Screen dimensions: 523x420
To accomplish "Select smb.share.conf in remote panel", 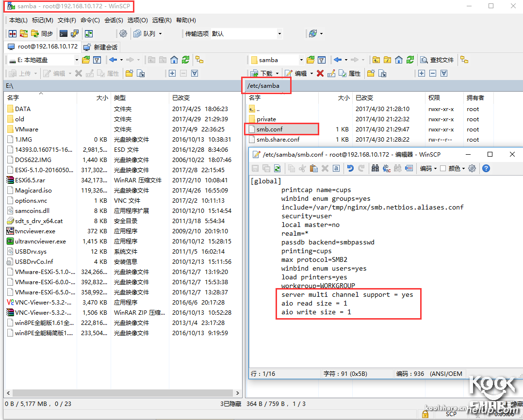I will [278, 139].
